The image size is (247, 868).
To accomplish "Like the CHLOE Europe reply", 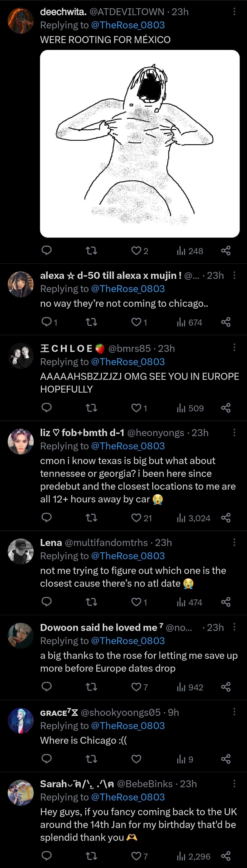I will 139,408.
